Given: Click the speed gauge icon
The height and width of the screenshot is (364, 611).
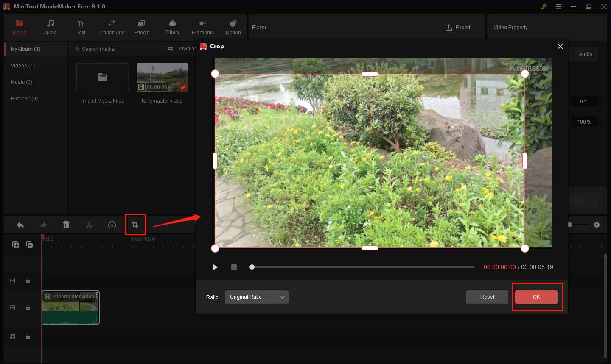Looking at the screenshot, I should coord(112,225).
